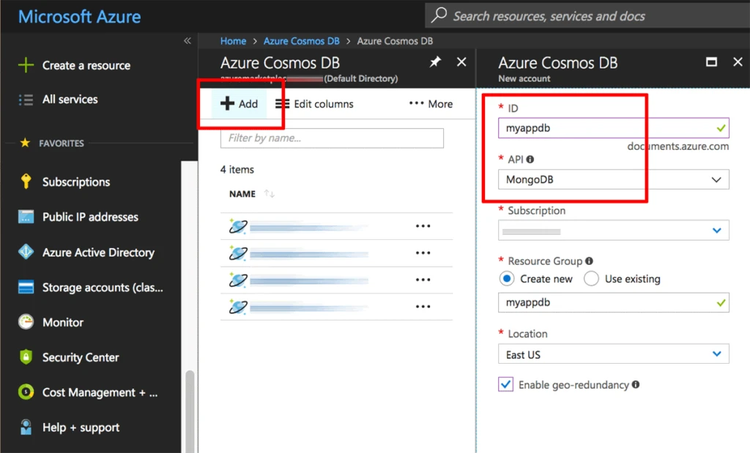Screen dimensions: 750x453
Task: Collapse the sidebar with the double chevron
Action: click(188, 41)
